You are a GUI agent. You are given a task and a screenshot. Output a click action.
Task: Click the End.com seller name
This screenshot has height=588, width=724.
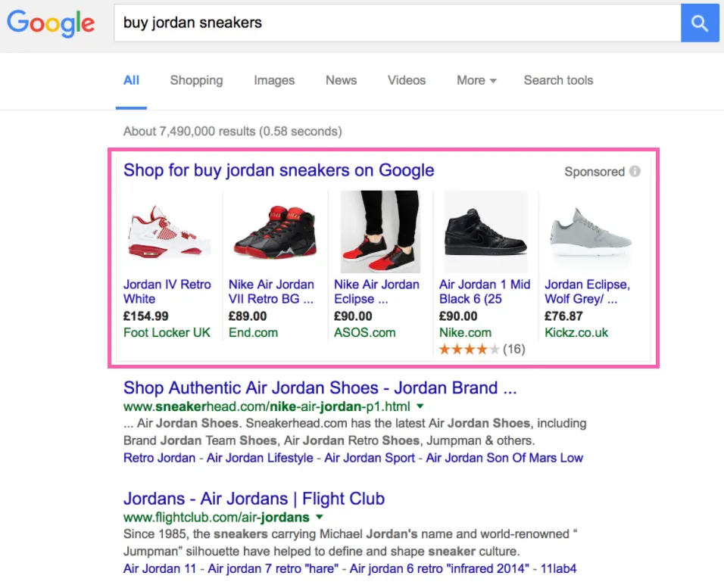[253, 333]
